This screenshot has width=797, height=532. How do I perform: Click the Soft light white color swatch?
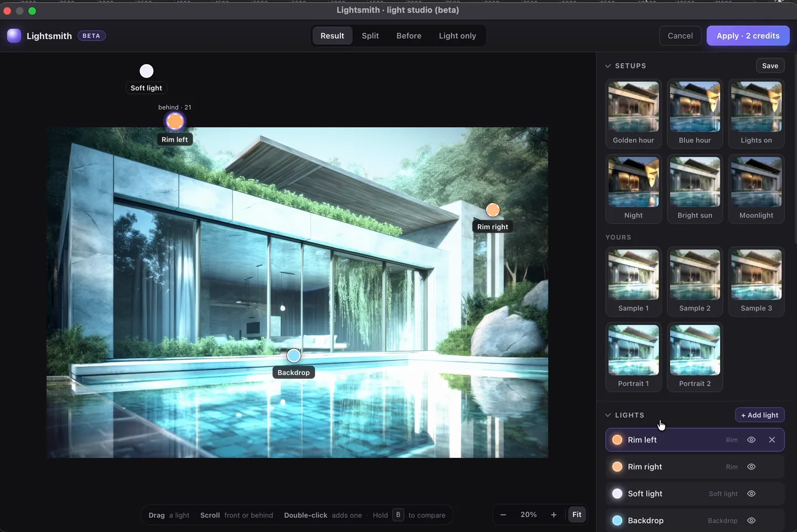(617, 494)
